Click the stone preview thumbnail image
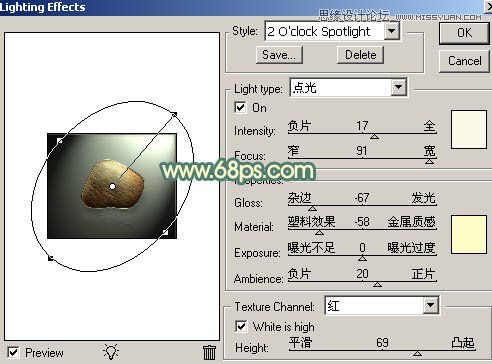Image resolution: width=492 pixels, height=364 pixels. [x=112, y=186]
